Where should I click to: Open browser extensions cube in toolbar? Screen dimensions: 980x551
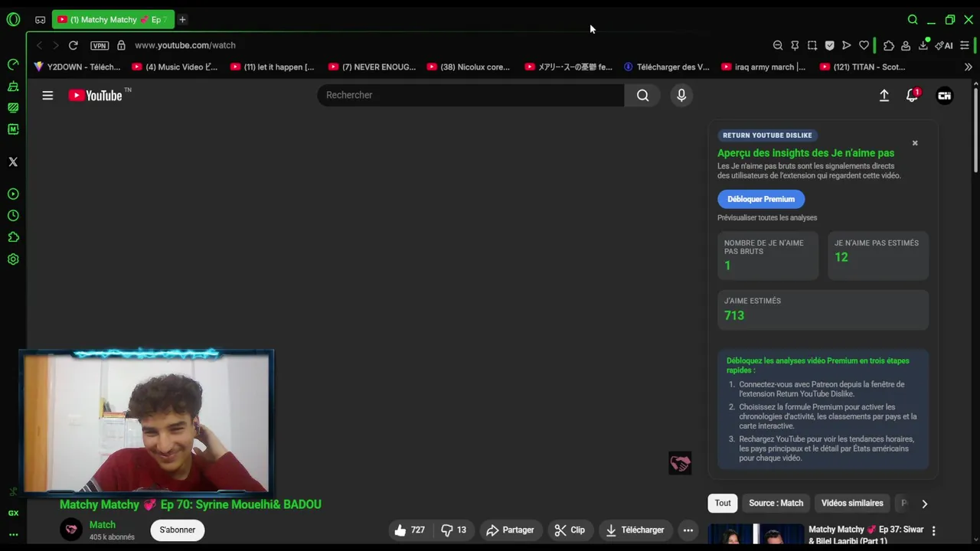point(889,45)
